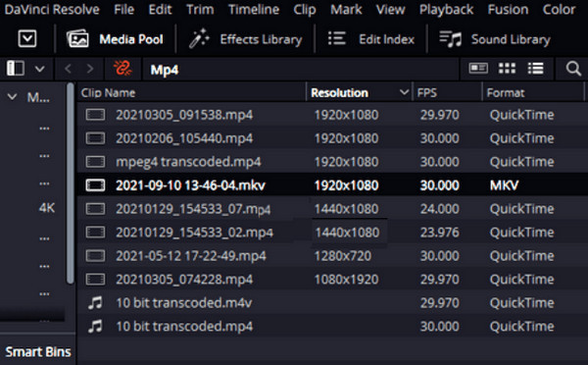Click video icon of the highlighted mkv clip
The image size is (588, 365).
tap(95, 185)
